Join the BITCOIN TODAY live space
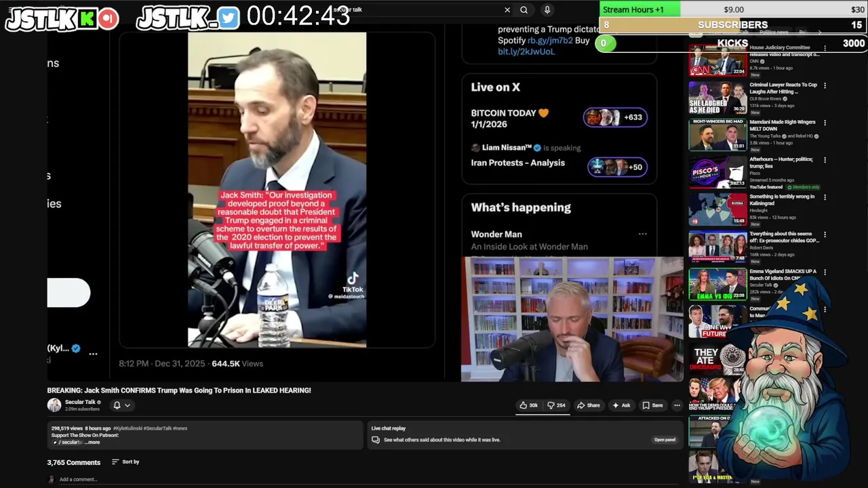This screenshot has width=868, height=488. click(510, 119)
